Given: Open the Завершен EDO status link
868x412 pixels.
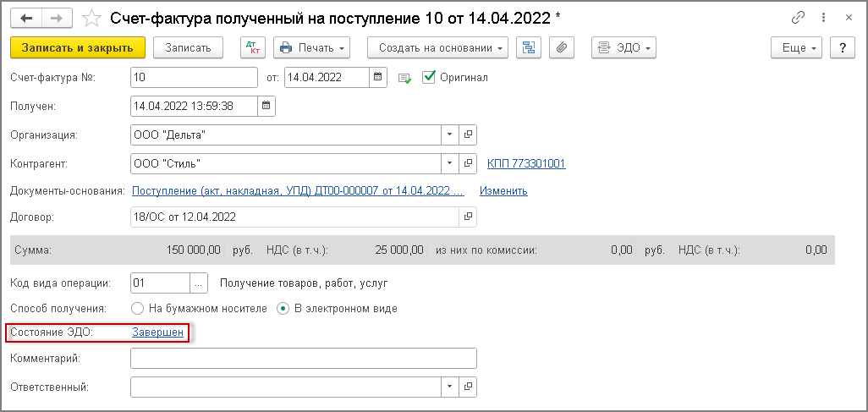Looking at the screenshot, I should [x=157, y=332].
